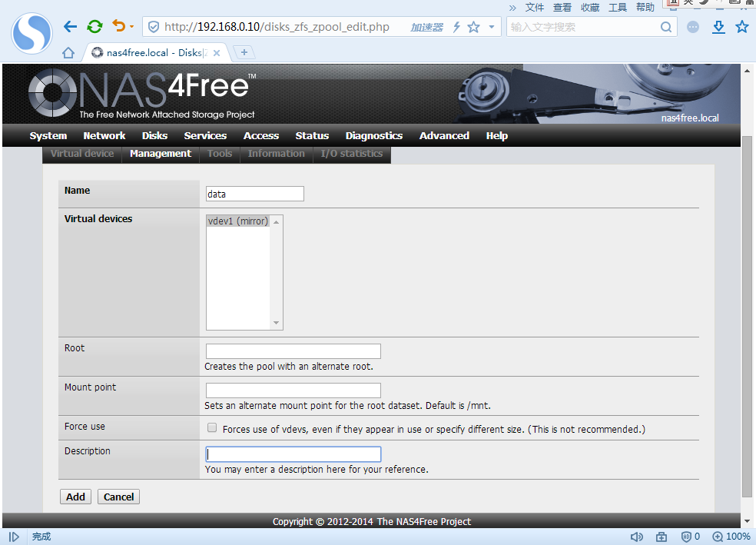756x545 pixels.
Task: Bookmark the page with the address bar star
Action: click(x=474, y=27)
